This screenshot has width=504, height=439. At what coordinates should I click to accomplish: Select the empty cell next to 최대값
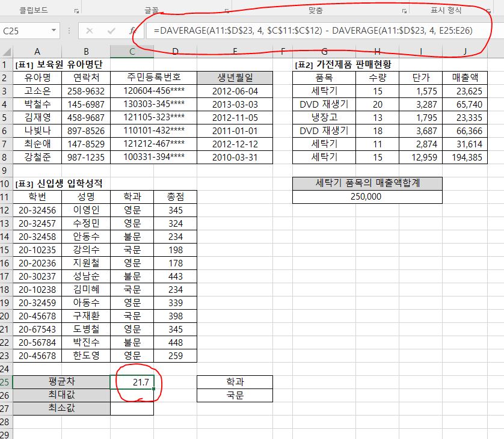(132, 395)
